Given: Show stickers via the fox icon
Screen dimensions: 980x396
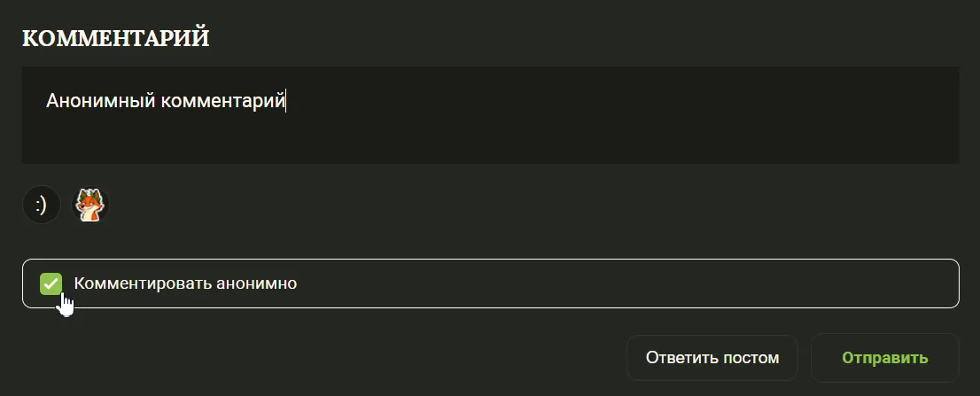Looking at the screenshot, I should coord(89,206).
